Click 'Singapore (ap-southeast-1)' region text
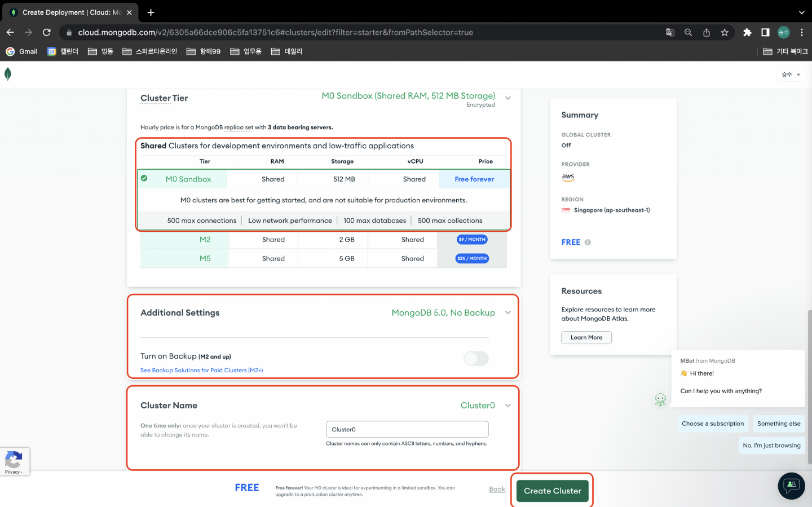 612,210
